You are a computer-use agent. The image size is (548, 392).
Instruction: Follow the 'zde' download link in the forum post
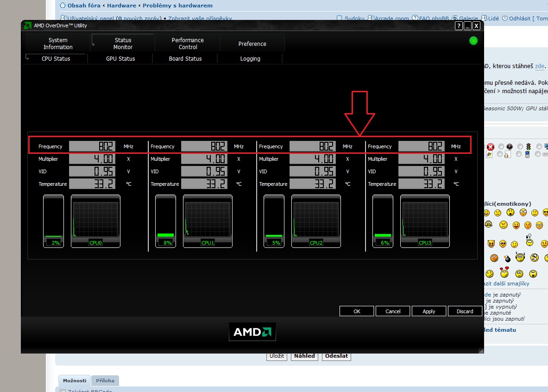(x=540, y=66)
